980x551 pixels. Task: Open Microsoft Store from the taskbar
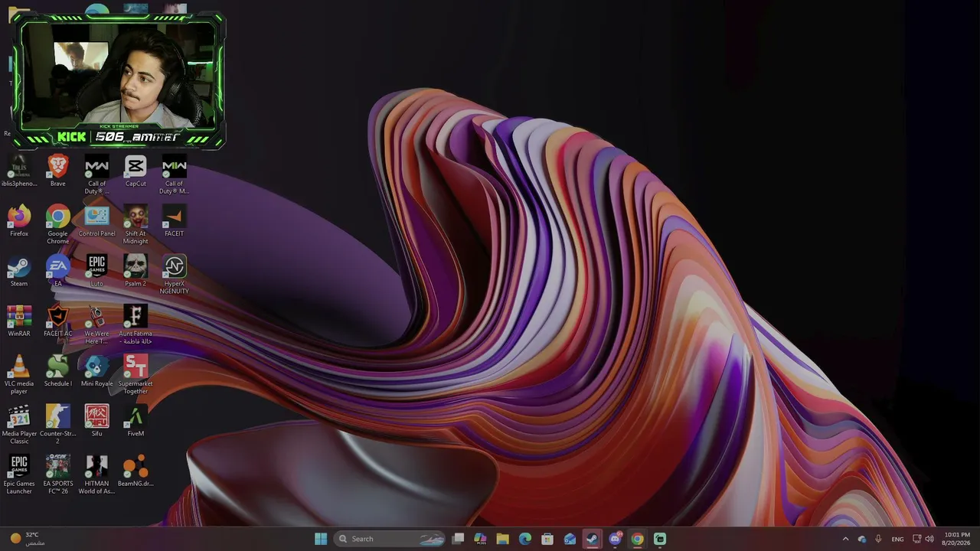click(547, 539)
